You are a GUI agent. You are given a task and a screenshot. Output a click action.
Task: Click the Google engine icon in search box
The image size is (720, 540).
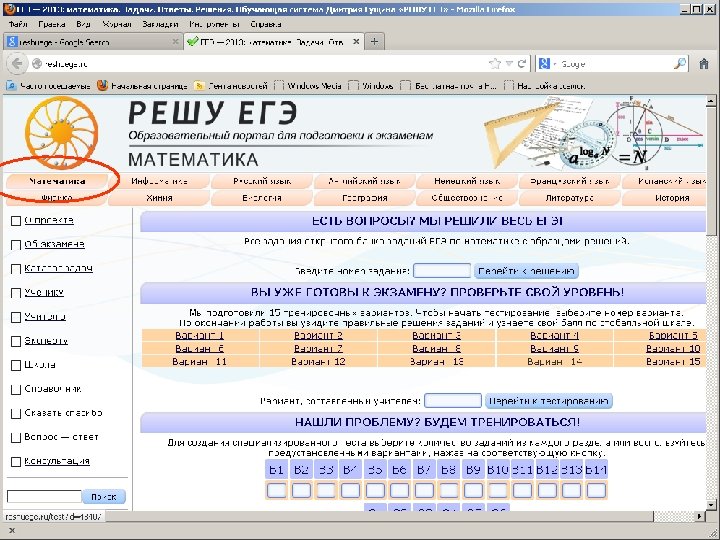click(544, 64)
